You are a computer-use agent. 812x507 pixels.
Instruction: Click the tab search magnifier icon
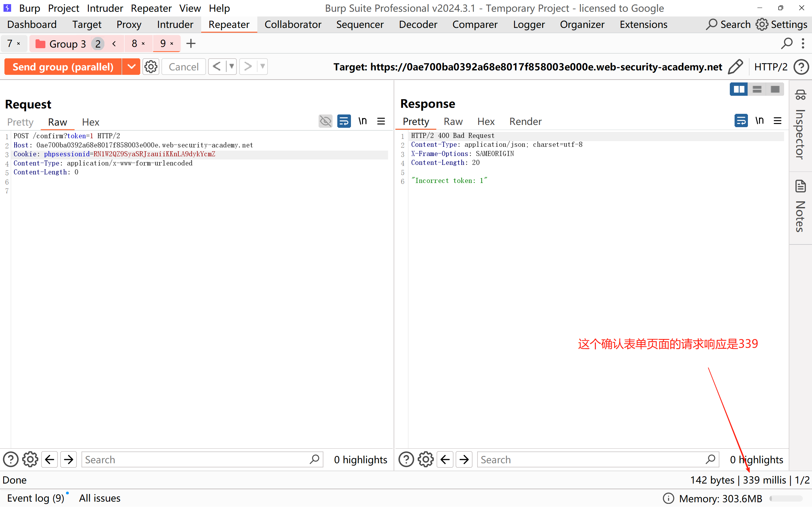pyautogui.click(x=787, y=43)
